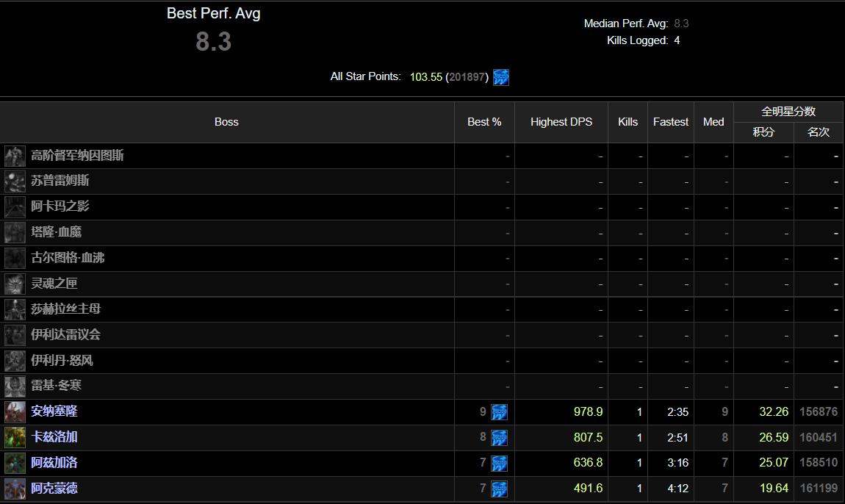845x504 pixels.
Task: Open the 卡兹洛加 boss link
Action: click(54, 437)
